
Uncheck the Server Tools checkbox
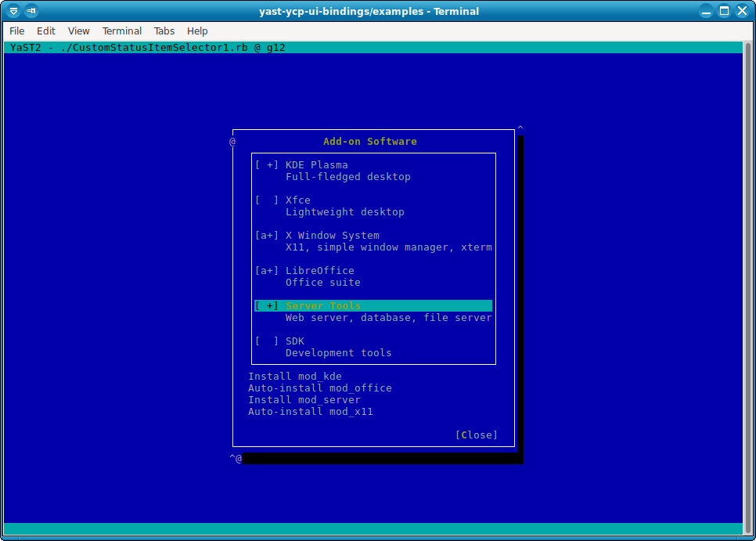pos(267,306)
